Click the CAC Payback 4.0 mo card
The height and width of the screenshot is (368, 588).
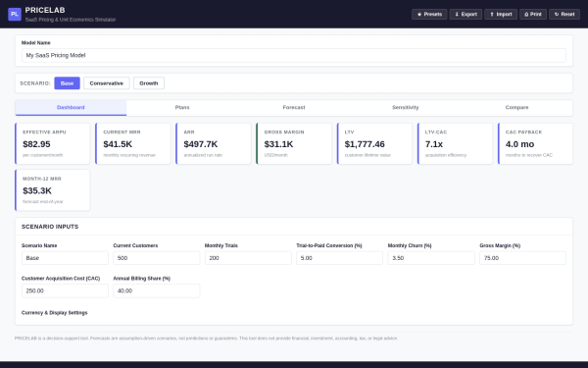pos(535,143)
